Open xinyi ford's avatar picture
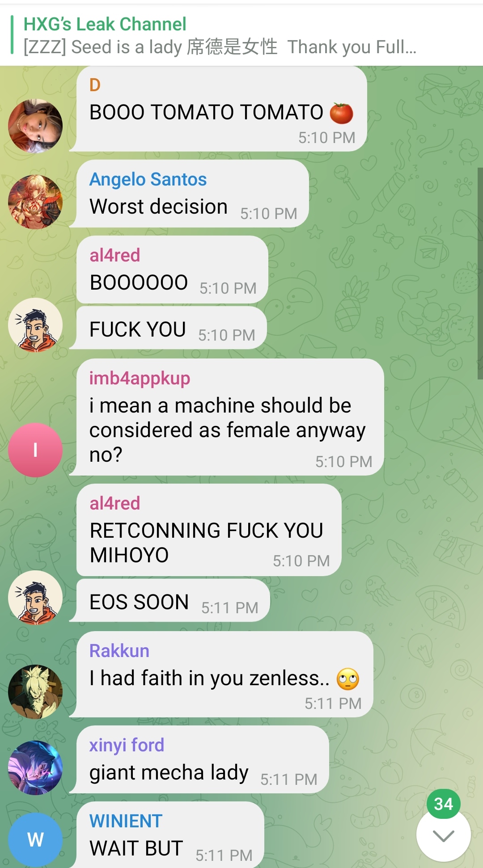The width and height of the screenshot is (483, 868). coord(35,768)
